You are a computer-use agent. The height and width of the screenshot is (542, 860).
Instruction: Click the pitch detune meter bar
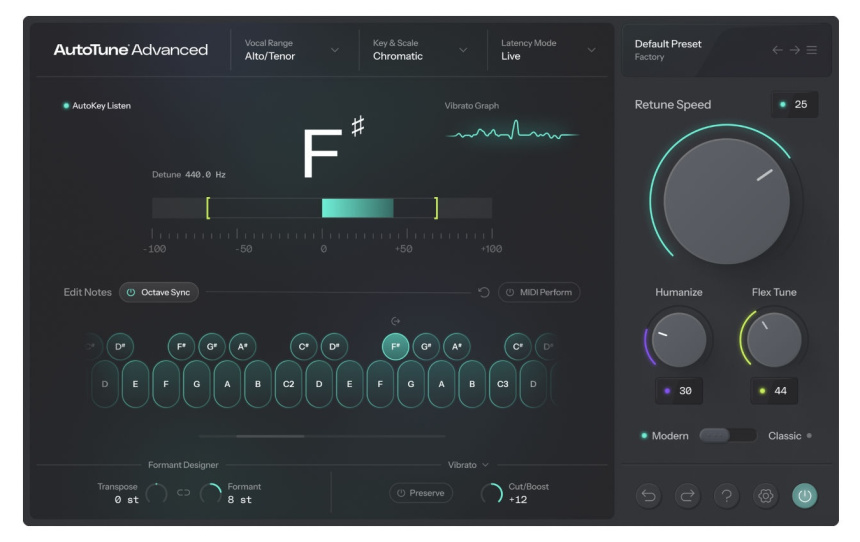coord(322,208)
